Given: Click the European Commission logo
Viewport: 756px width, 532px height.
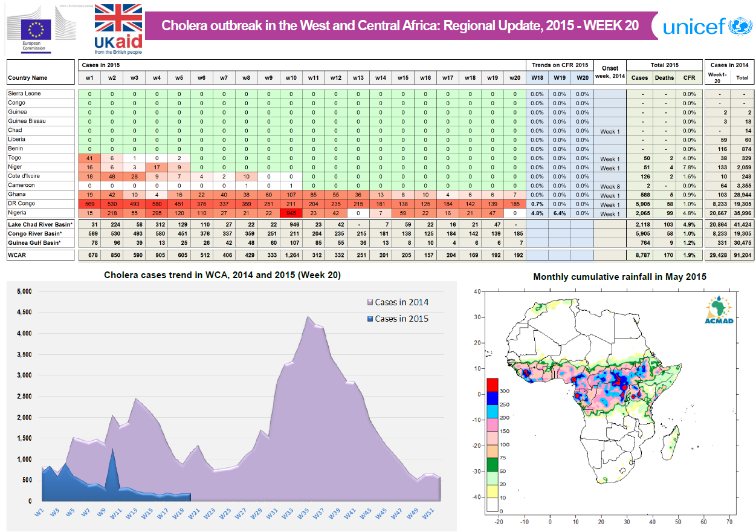Looking at the screenshot, I should (40, 28).
